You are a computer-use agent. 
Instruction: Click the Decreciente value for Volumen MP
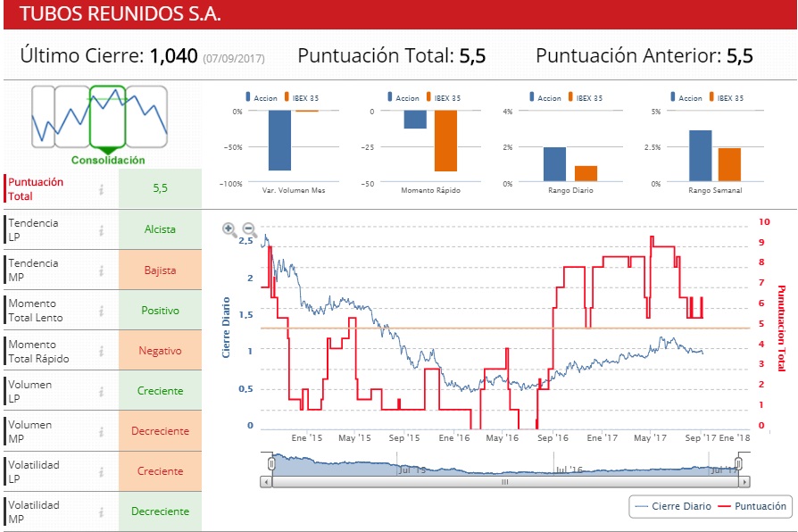[x=160, y=431]
